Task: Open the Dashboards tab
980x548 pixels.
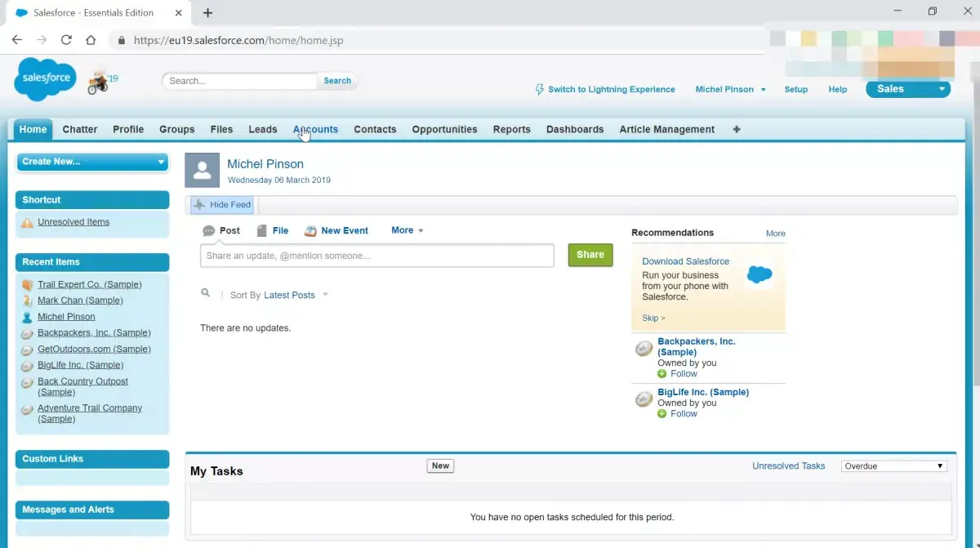Action: [575, 129]
